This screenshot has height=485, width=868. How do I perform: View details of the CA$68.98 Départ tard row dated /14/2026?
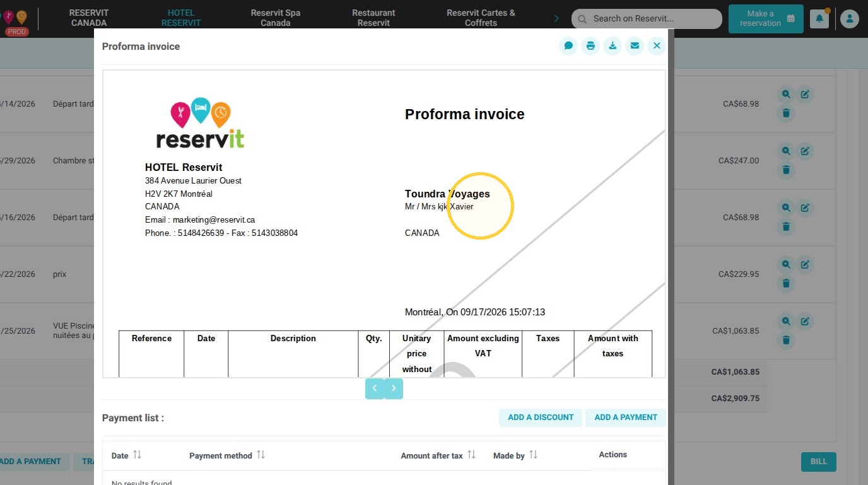[786, 95]
